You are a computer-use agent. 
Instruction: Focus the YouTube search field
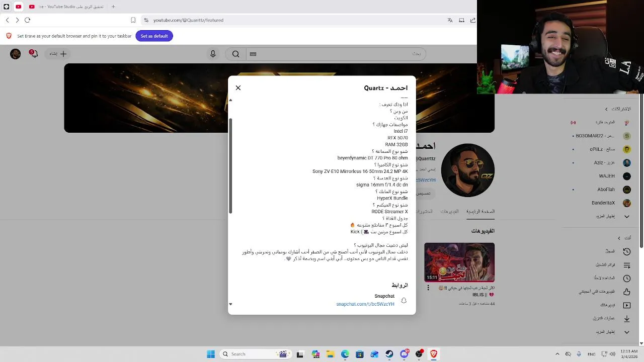337,54
